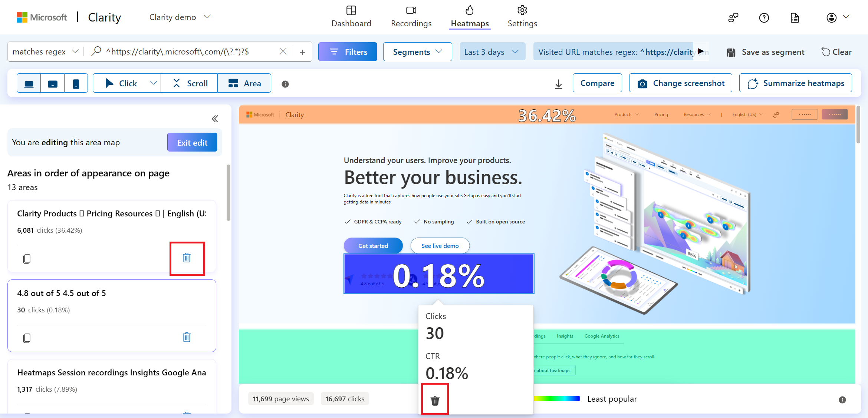Viewport: 868px width, 418px height.
Task: Collapse the areas side panel with double chevron
Action: [x=215, y=119]
